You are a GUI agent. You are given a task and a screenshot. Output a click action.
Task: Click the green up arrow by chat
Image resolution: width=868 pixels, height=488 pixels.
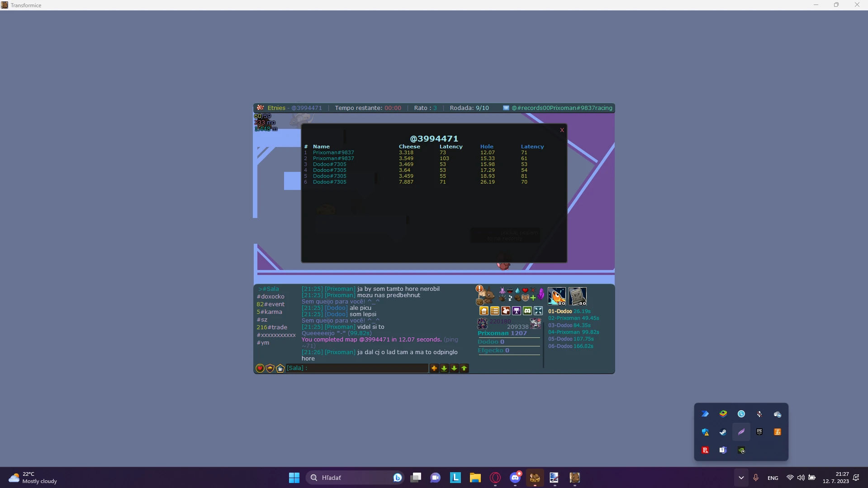tap(464, 368)
